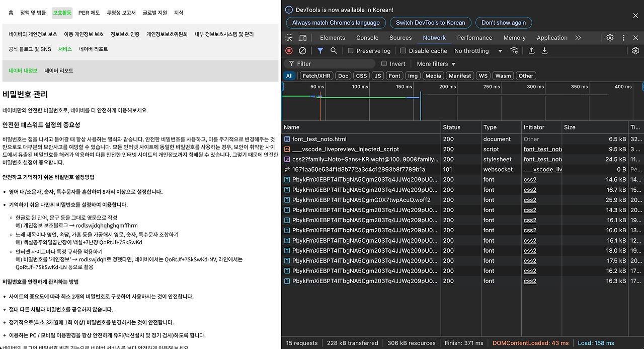Switch to the Elements tab

point(333,38)
